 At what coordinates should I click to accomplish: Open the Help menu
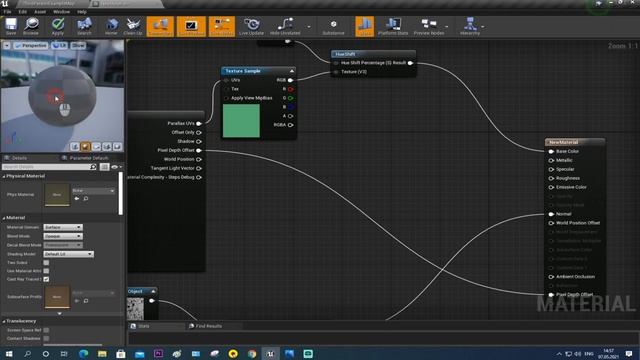[82, 12]
